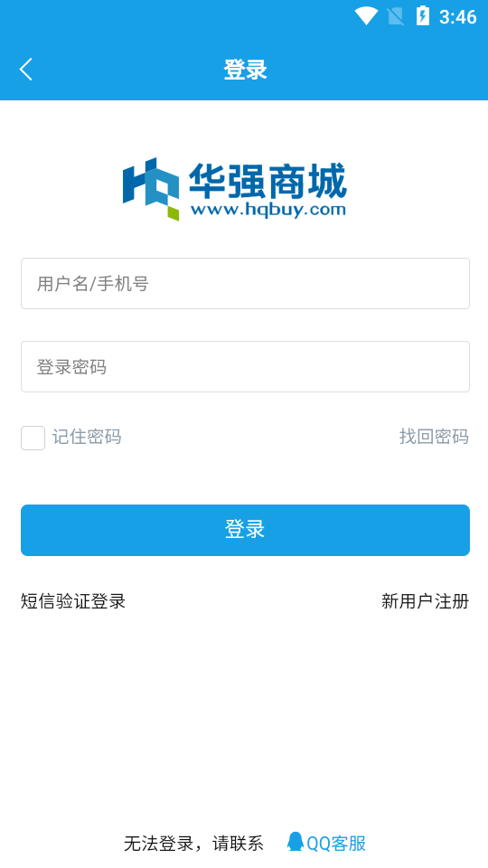Click the 找回密码 link
The height and width of the screenshot is (868, 488).
pyautogui.click(x=434, y=437)
